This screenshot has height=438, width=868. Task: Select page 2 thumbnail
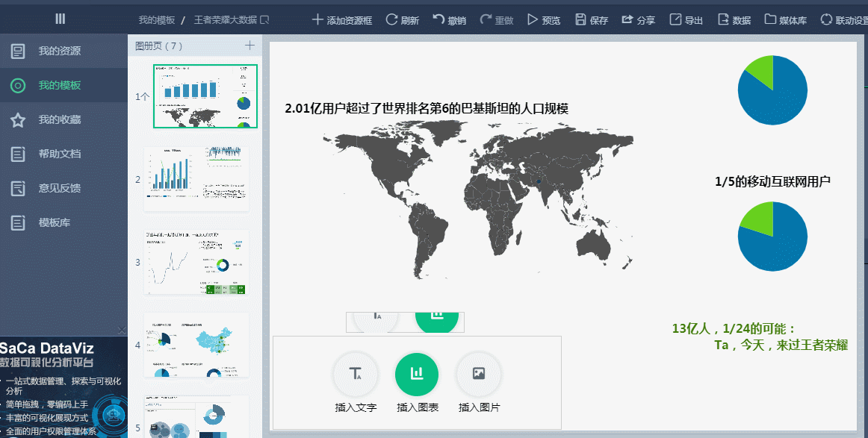pyautogui.click(x=196, y=178)
